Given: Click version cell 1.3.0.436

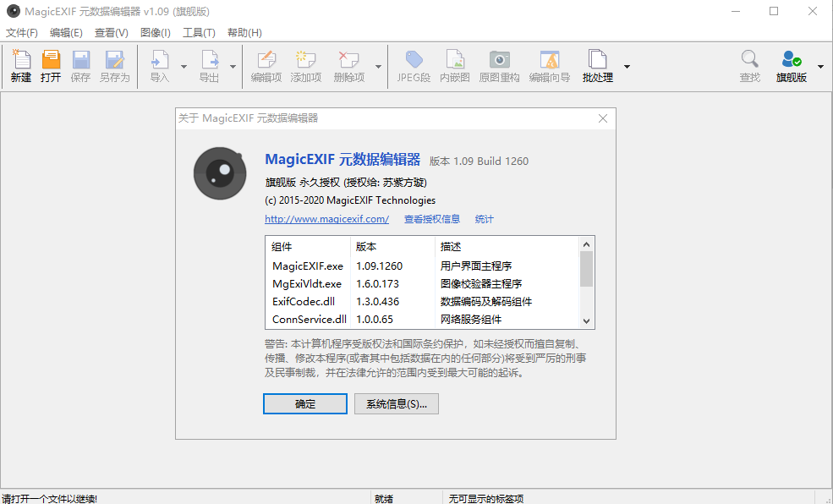Looking at the screenshot, I should click(x=377, y=302).
